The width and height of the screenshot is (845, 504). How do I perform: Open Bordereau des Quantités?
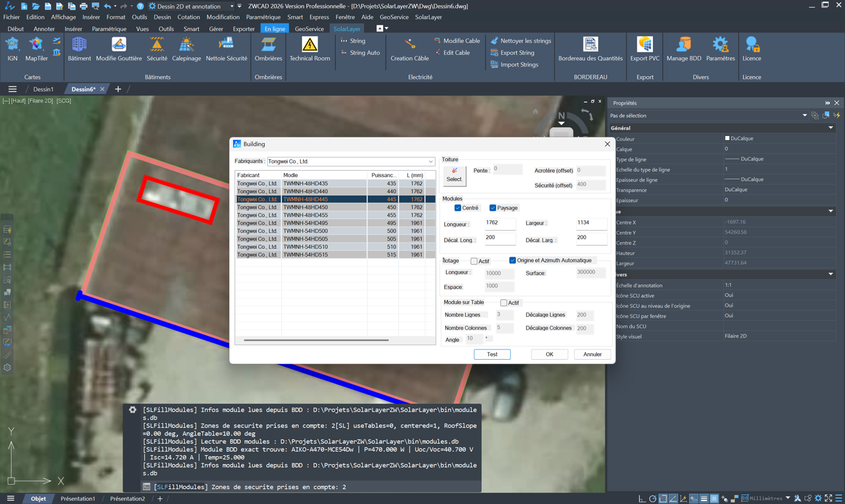click(590, 49)
